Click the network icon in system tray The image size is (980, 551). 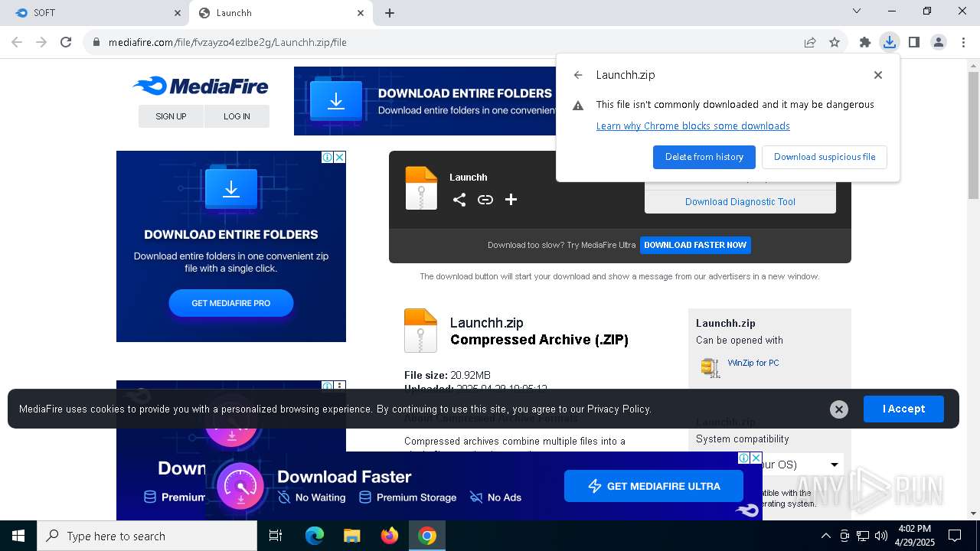coord(863,536)
